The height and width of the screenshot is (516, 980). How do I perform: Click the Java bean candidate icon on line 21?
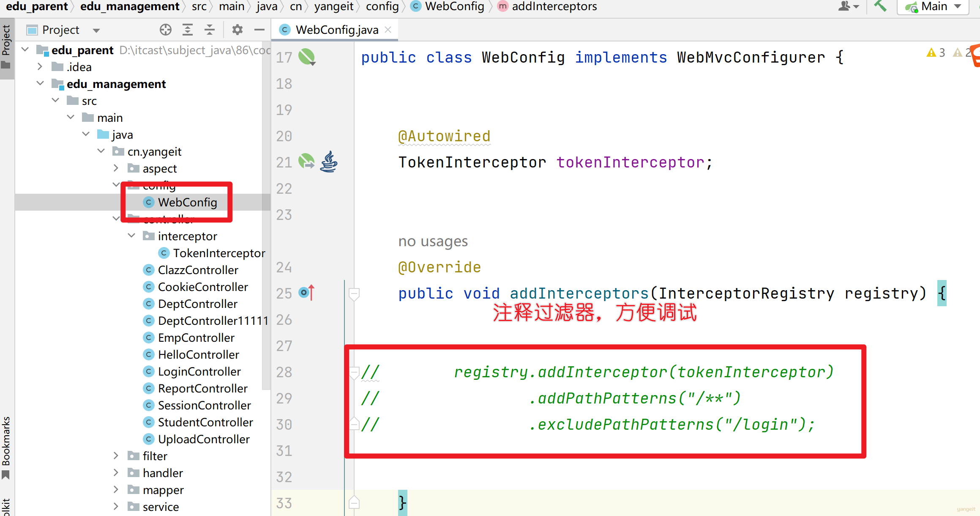pyautogui.click(x=329, y=162)
